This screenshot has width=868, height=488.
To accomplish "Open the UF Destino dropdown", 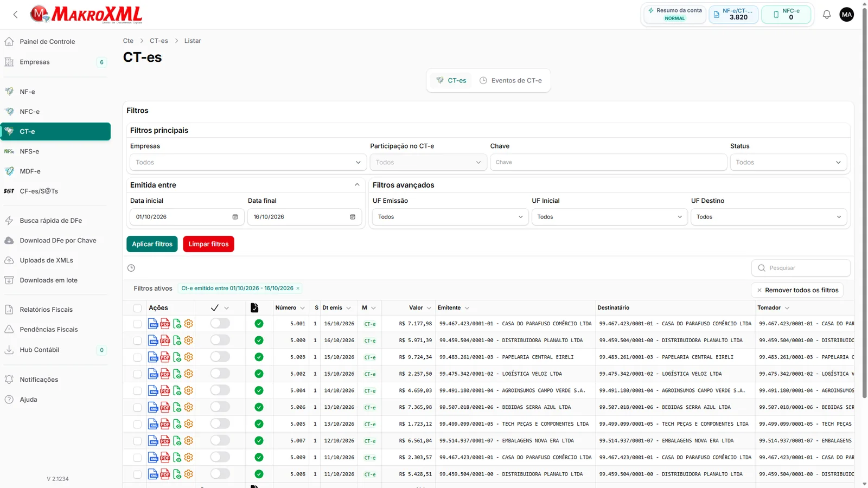I will (768, 217).
